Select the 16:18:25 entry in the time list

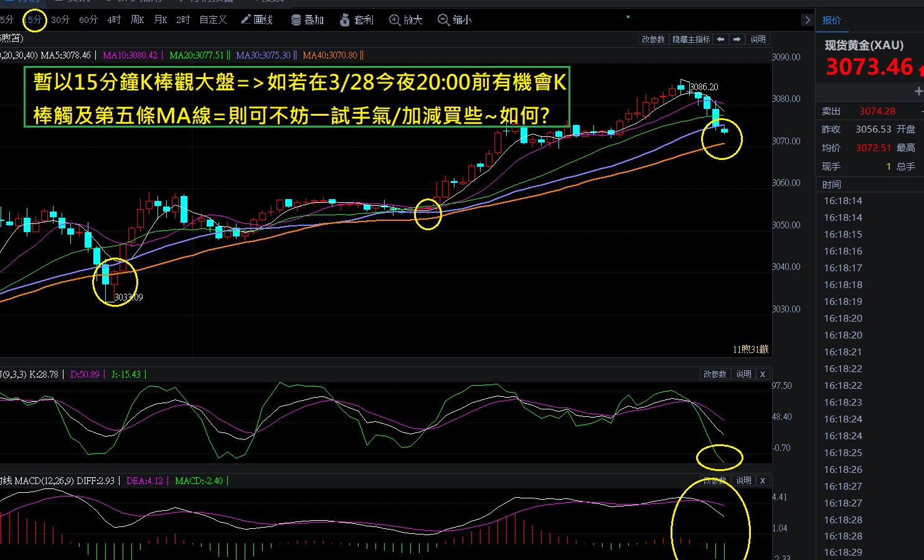click(x=843, y=452)
